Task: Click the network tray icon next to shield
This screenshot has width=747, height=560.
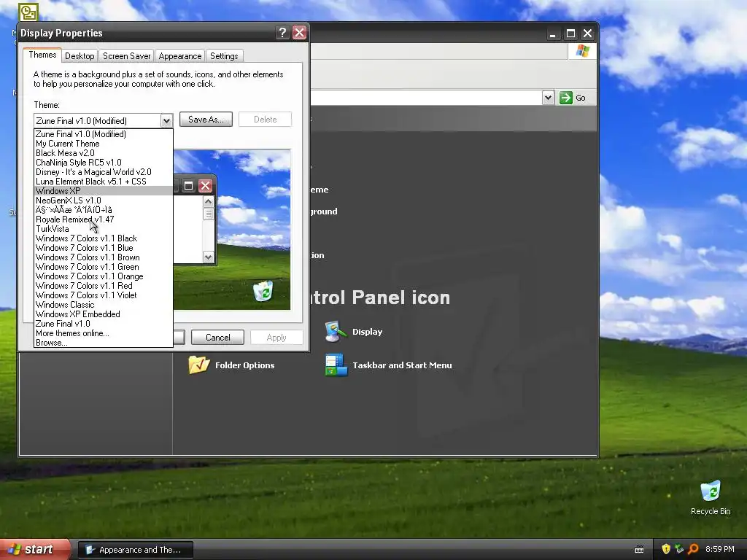Action: pyautogui.click(x=679, y=549)
